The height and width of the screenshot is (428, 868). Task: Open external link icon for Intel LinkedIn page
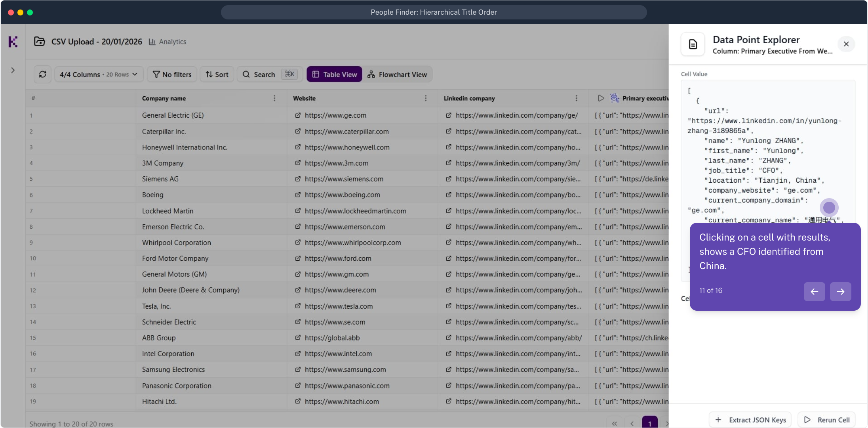coord(449,353)
